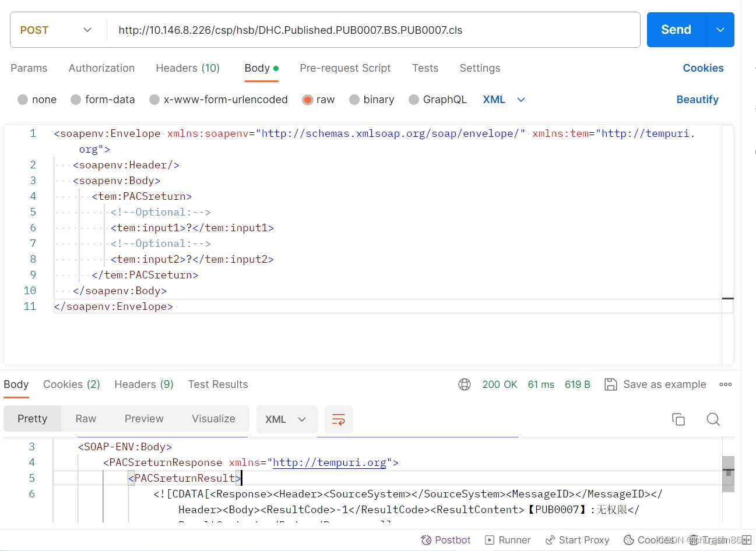The image size is (756, 551).
Task: Switch to the Params tab
Action: click(29, 68)
